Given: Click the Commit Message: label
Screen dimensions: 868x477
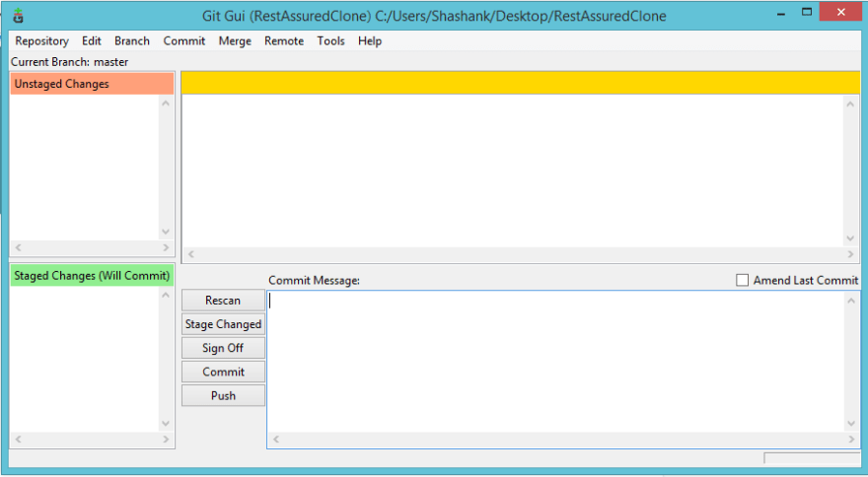Looking at the screenshot, I should coord(314,281).
